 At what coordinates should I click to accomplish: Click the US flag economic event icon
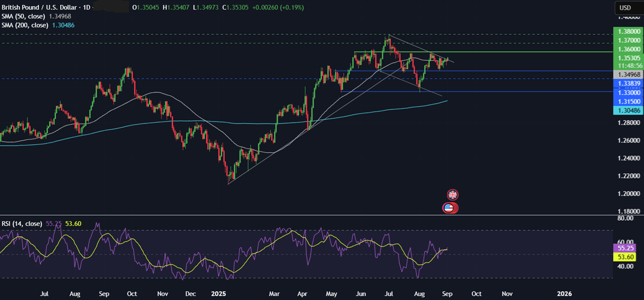tap(449, 208)
